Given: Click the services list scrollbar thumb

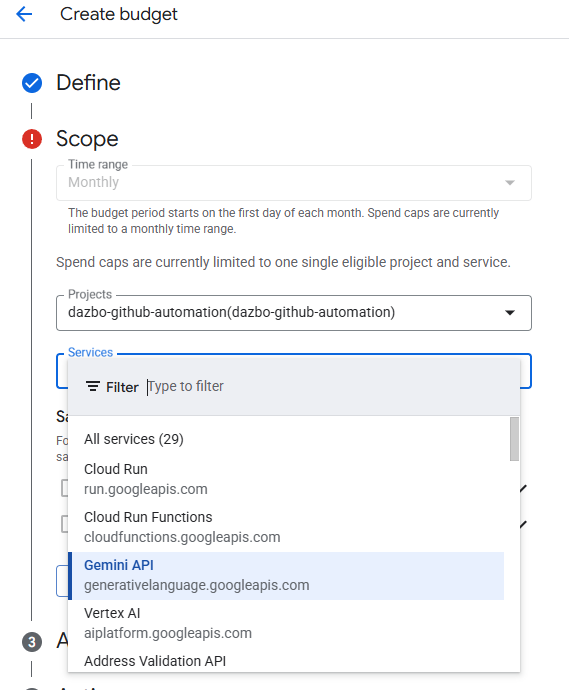Looking at the screenshot, I should click(x=514, y=439).
